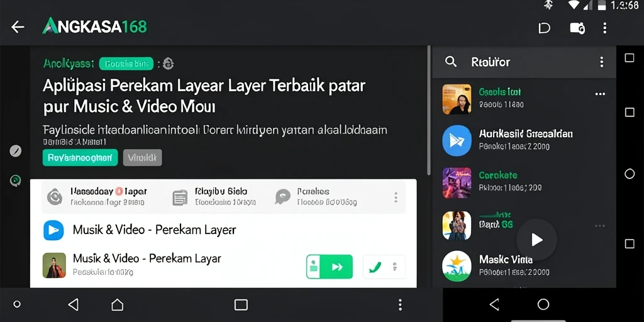Open the more options dots for Gsaoks Iwi
The image size is (644, 322).
[x=600, y=94]
